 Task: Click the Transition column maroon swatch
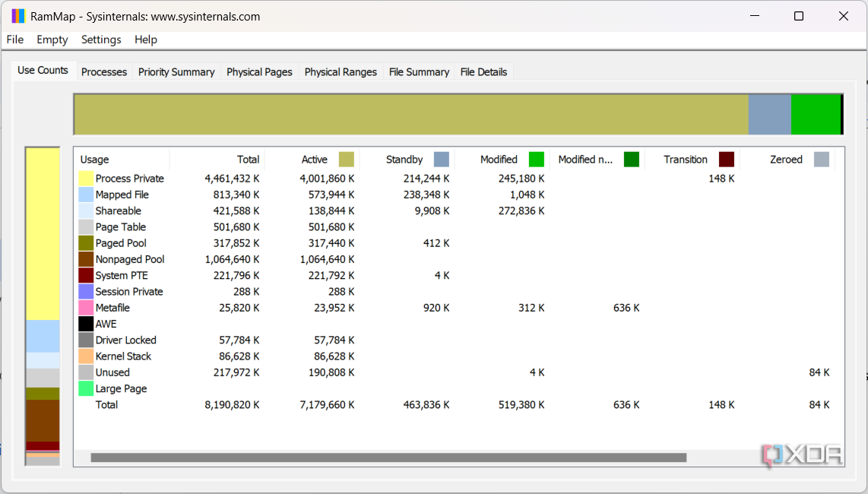pyautogui.click(x=727, y=160)
